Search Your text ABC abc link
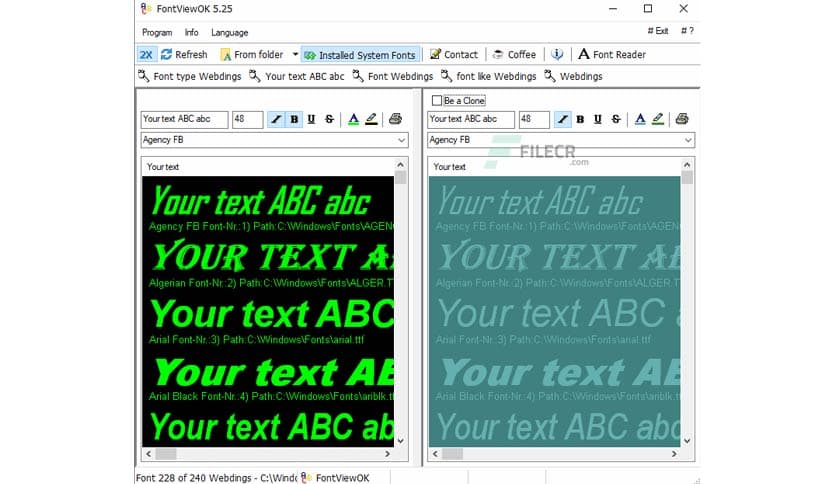 pos(297,76)
